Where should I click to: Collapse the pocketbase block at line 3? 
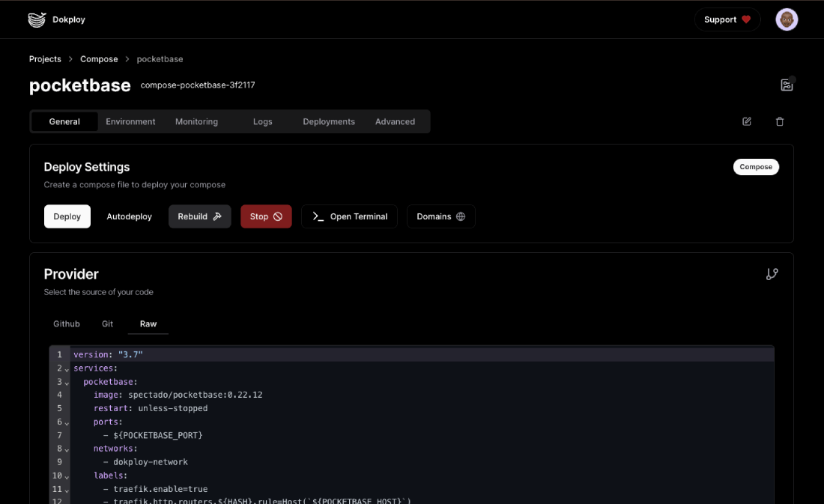[67, 383]
